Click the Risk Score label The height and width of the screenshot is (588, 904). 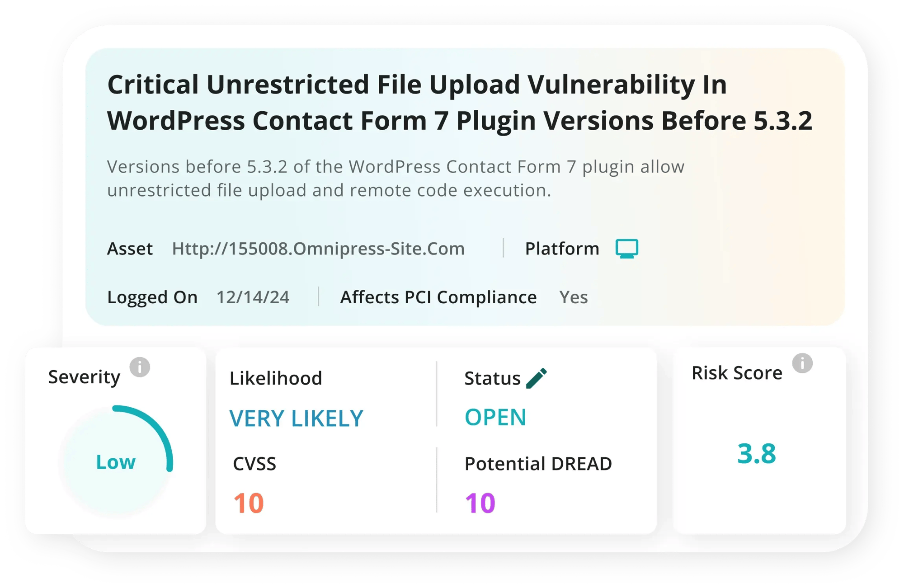click(737, 373)
